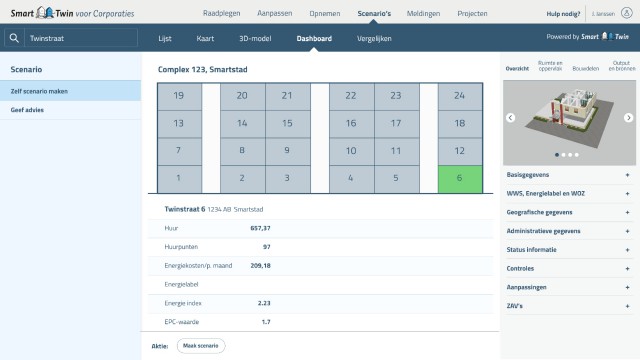Open the Meldingen menu
Viewport: 640px width, 360px height.
(423, 13)
